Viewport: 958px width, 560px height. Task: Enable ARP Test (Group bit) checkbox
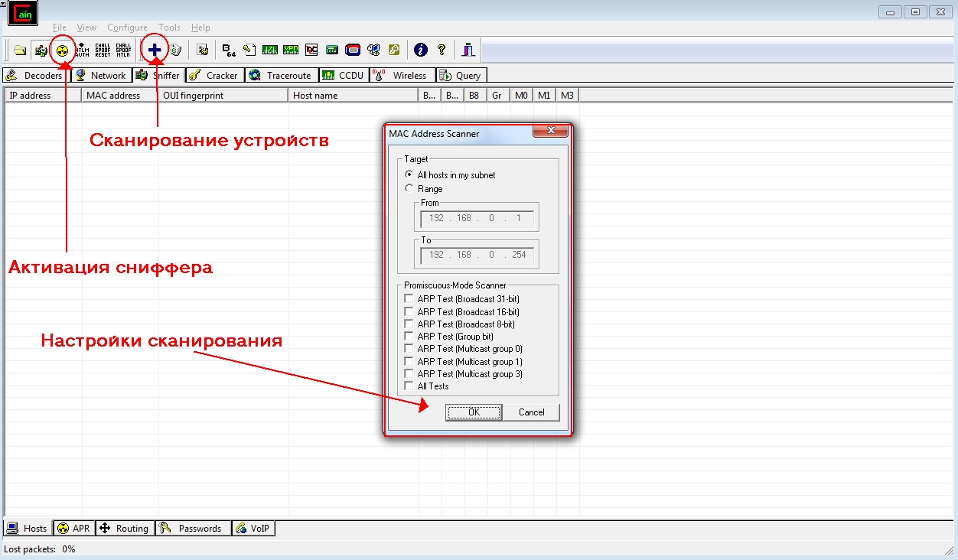click(x=409, y=337)
